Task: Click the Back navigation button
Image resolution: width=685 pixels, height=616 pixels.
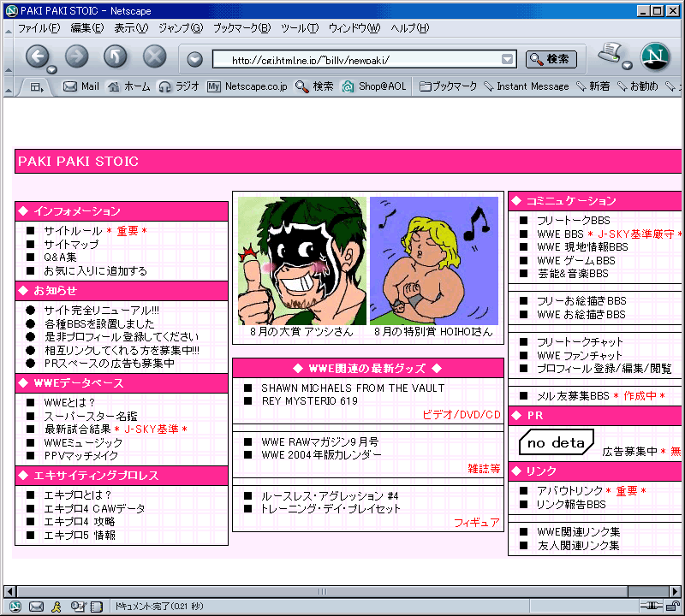Action: (x=37, y=56)
